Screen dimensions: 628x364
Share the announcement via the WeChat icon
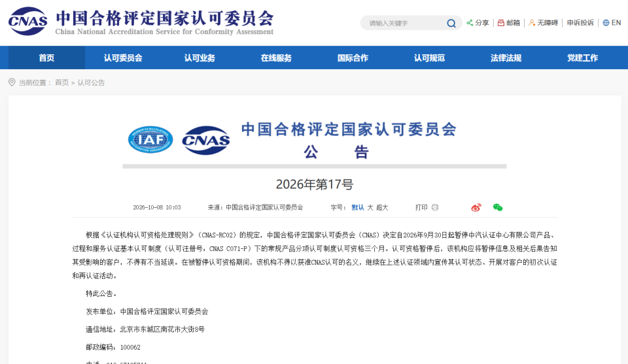[x=498, y=207]
